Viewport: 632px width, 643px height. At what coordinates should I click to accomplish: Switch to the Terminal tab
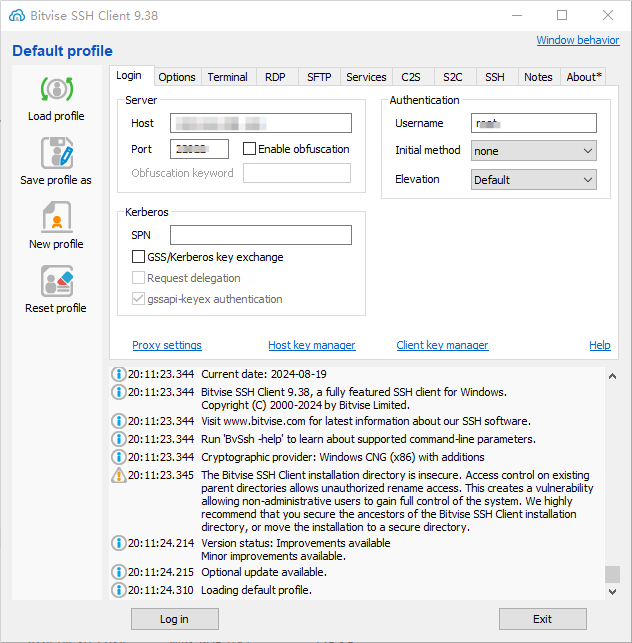pyautogui.click(x=227, y=77)
